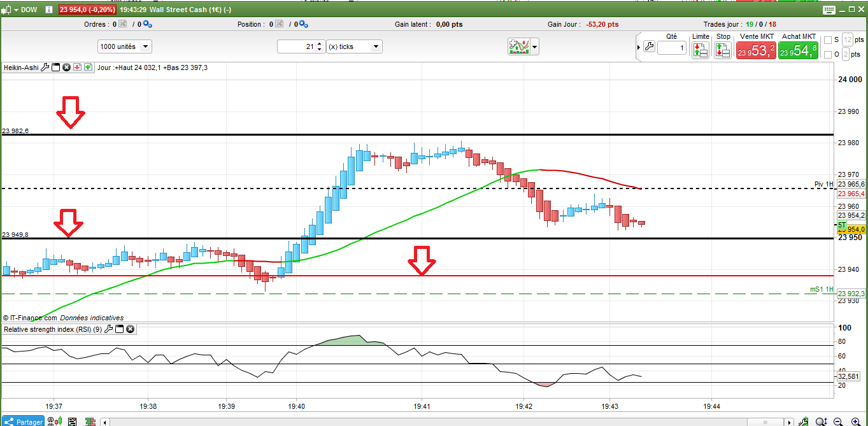Remove the Heikin-Ashi price panel
The height and width of the screenshot is (426, 868).
66,67
